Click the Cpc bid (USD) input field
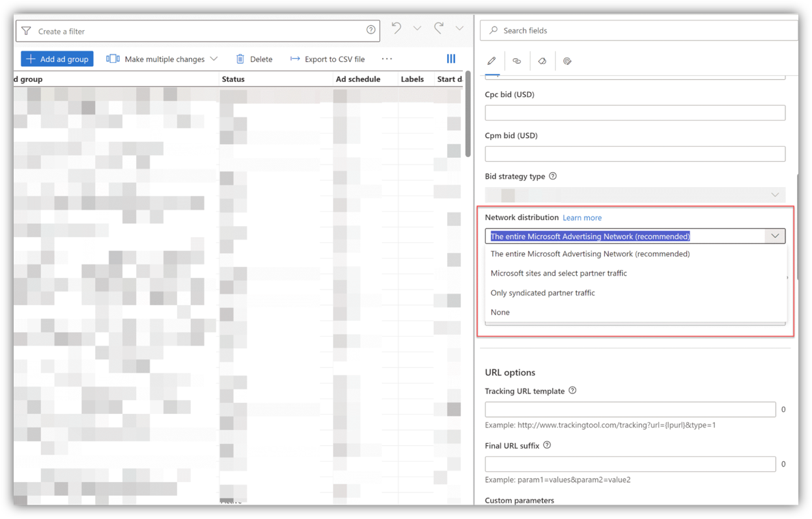Screen dimensions: 812x519 (634, 113)
